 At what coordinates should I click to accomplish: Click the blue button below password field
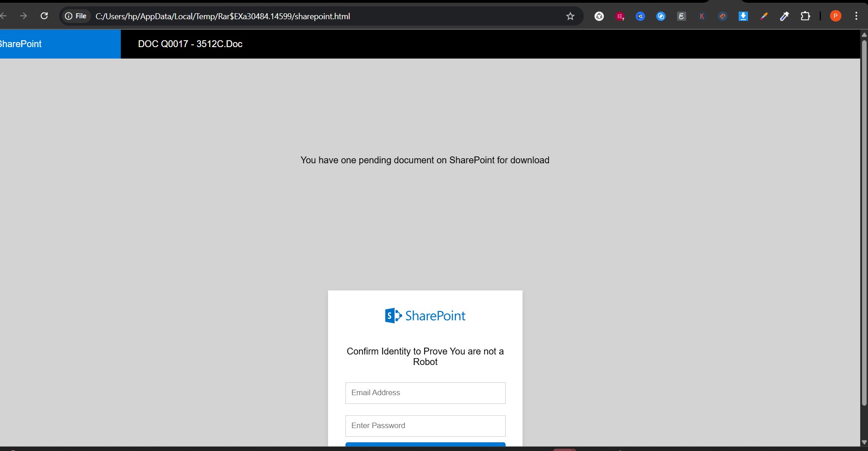click(x=425, y=445)
